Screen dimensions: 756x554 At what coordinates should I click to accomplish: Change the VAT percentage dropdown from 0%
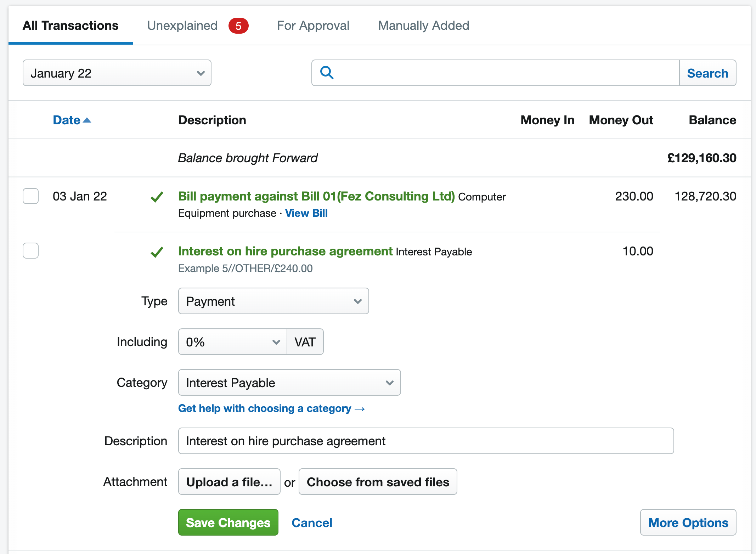click(x=232, y=341)
